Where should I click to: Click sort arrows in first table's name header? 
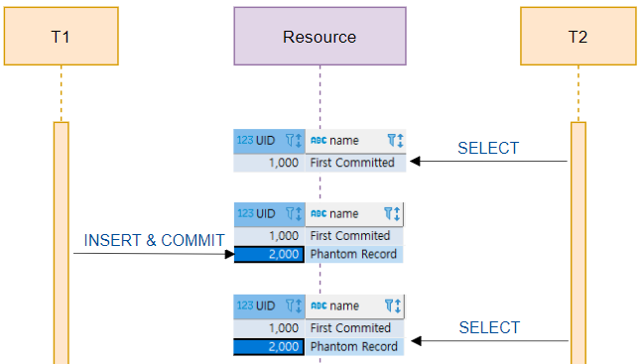400,141
